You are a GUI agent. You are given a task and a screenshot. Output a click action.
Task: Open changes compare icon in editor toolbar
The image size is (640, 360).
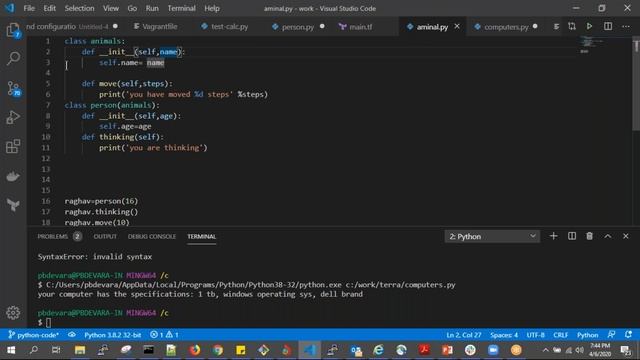pyautogui.click(x=572, y=27)
